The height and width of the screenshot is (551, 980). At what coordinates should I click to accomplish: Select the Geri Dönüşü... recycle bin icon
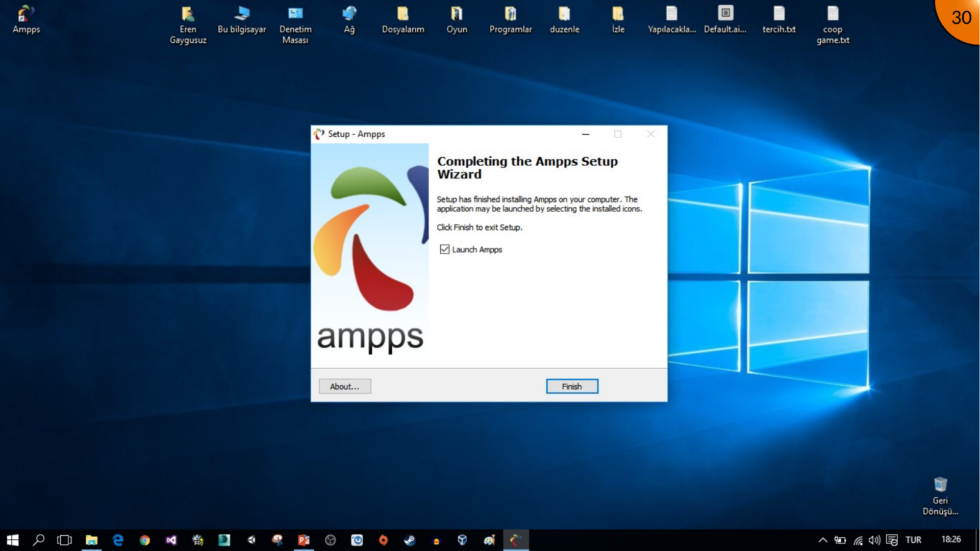(940, 496)
